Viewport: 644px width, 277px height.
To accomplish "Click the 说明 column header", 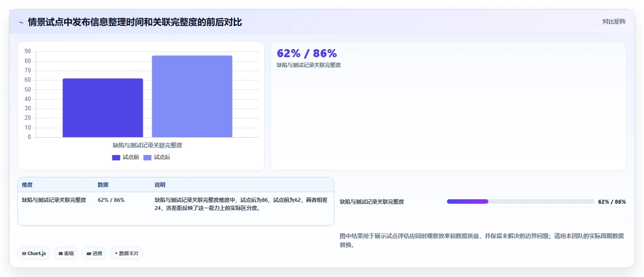I will (x=160, y=185).
